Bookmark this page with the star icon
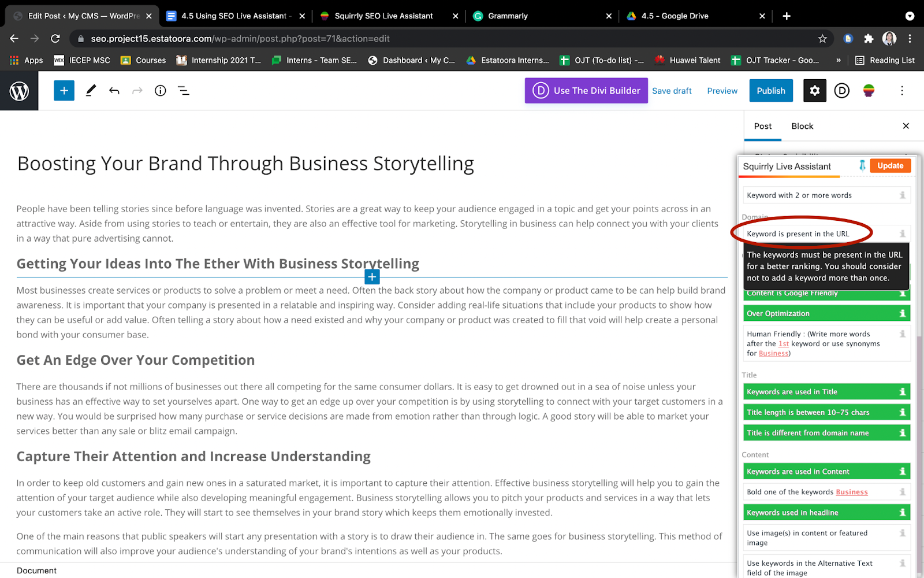Viewport: 924px width, 578px height. (822, 39)
